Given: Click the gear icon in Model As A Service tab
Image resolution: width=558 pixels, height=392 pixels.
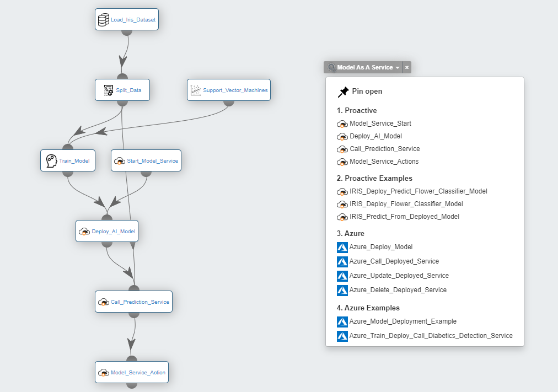Looking at the screenshot, I should click(331, 67).
